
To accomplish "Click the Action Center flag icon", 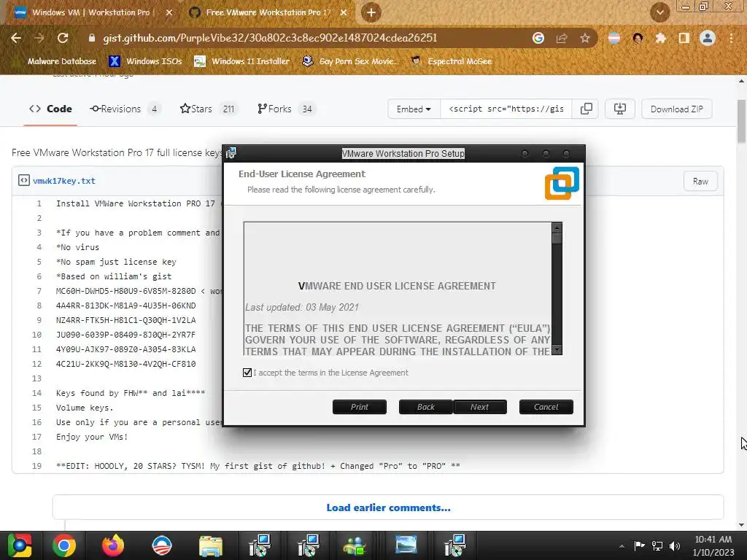I will [x=639, y=545].
